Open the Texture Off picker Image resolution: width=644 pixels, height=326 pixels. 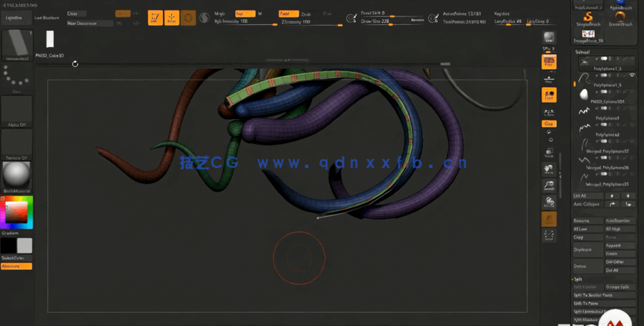click(17, 144)
